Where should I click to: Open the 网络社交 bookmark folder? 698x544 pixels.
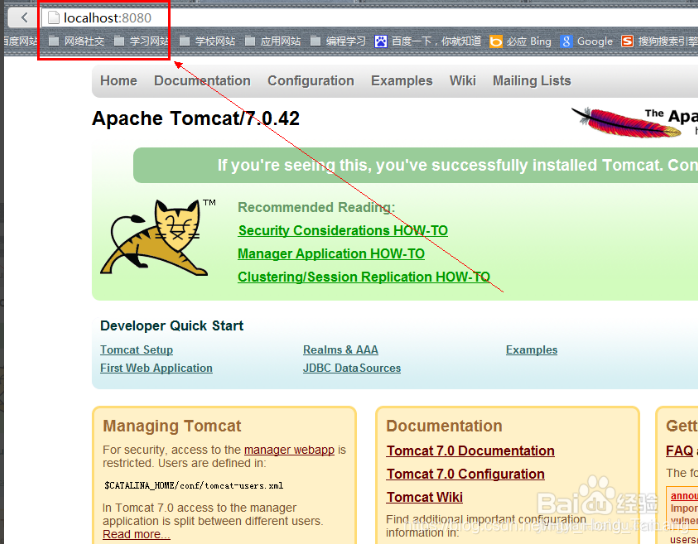pyautogui.click(x=77, y=41)
